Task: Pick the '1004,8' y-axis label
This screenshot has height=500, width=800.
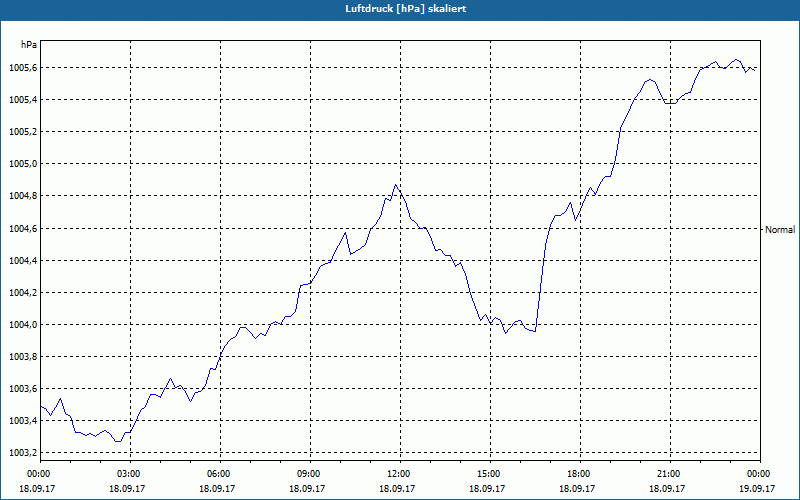Action: pos(23,196)
